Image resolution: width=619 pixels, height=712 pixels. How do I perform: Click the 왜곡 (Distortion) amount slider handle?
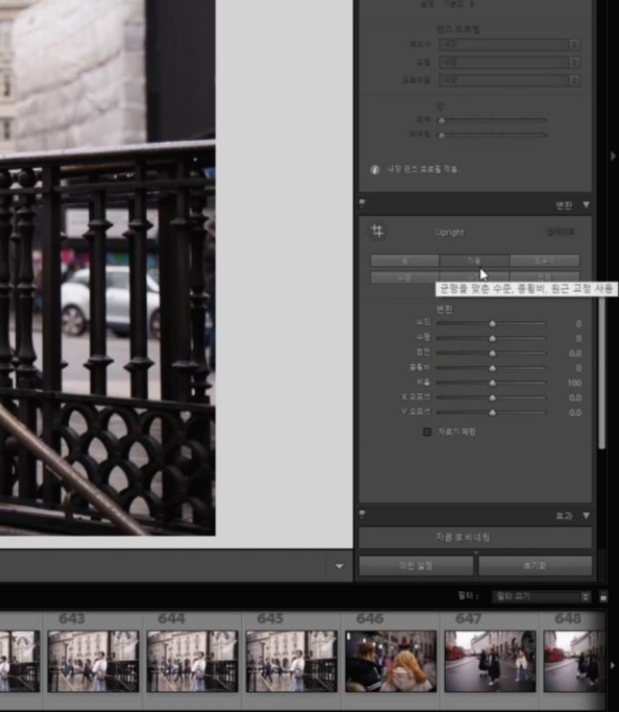click(441, 120)
